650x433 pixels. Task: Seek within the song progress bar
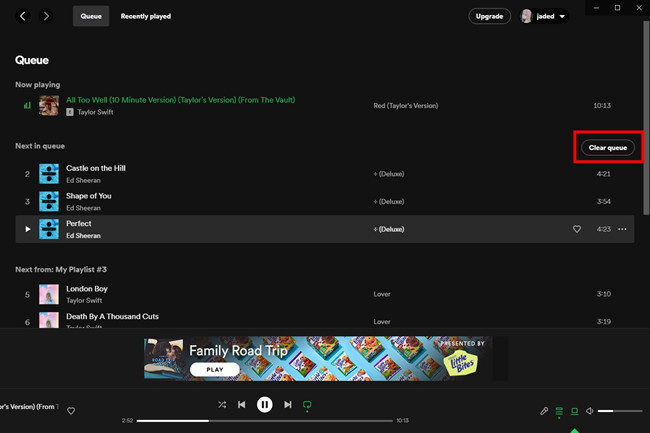[264, 421]
